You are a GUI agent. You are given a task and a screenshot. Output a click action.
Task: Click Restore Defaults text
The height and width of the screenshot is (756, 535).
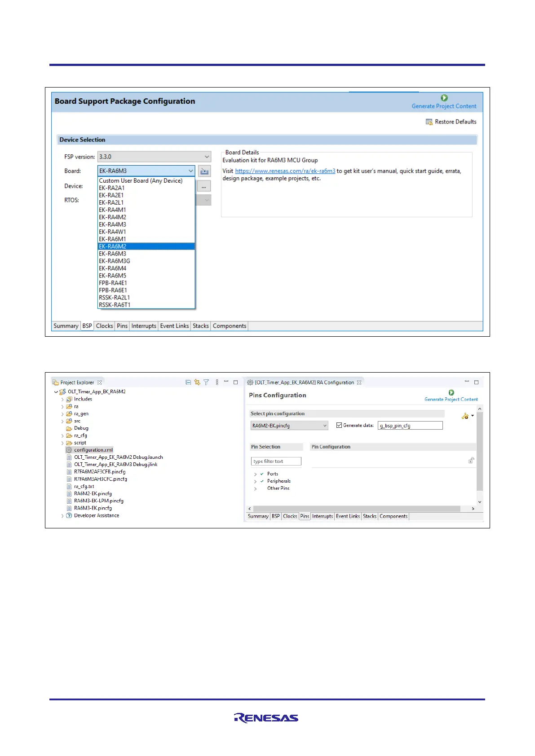pos(455,122)
